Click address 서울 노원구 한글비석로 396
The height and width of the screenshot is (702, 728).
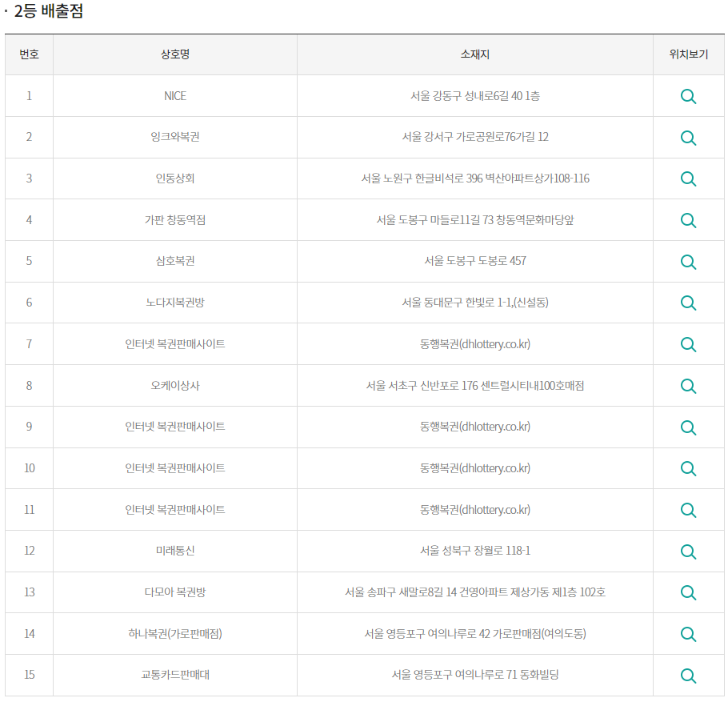(x=422, y=178)
